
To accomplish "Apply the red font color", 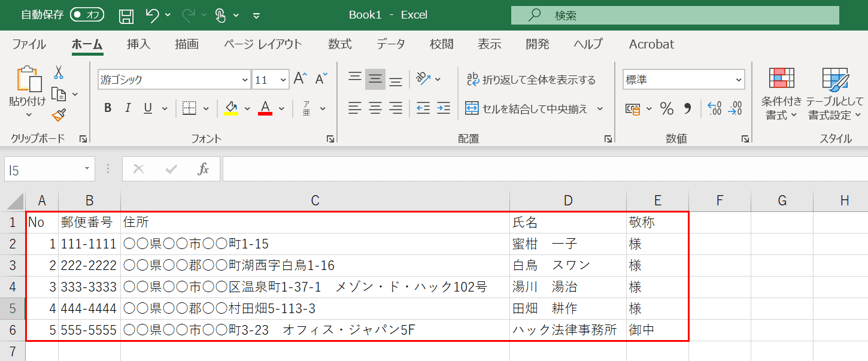I will (x=265, y=108).
